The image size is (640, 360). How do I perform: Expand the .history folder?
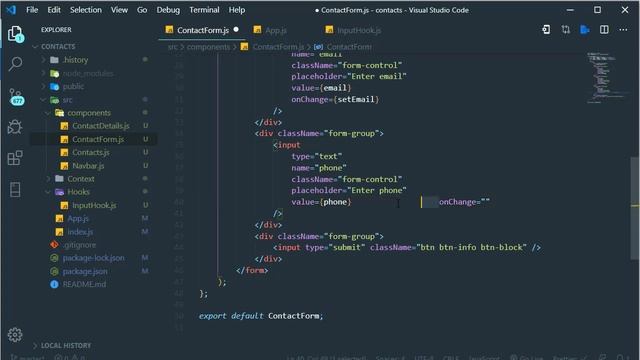tap(43, 60)
